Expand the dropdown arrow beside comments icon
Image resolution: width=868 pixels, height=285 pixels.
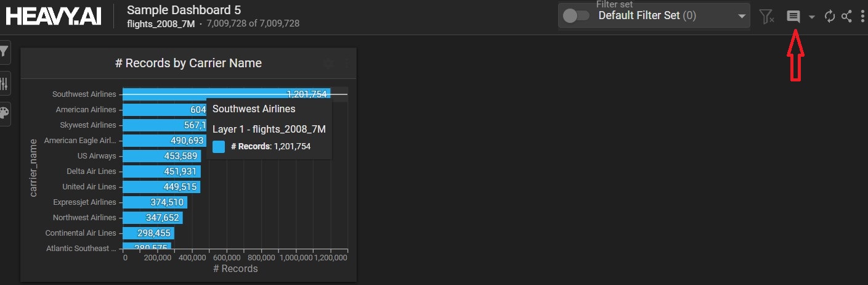(812, 17)
